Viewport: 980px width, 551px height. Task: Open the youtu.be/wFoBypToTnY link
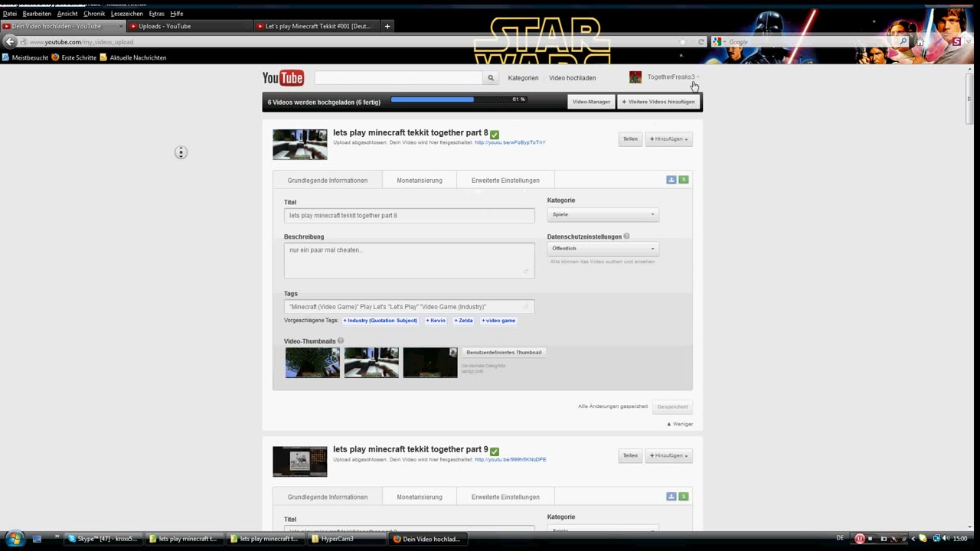(x=510, y=143)
